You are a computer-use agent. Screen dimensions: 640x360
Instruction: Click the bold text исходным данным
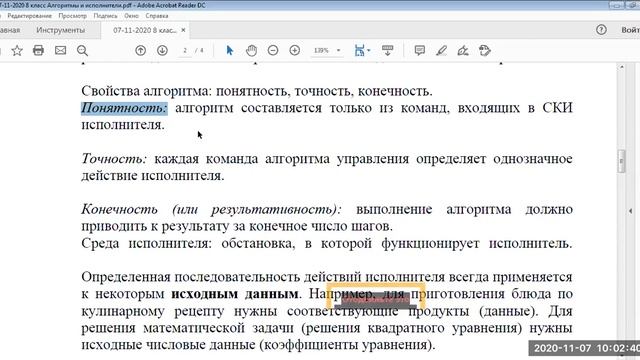[x=235, y=294]
